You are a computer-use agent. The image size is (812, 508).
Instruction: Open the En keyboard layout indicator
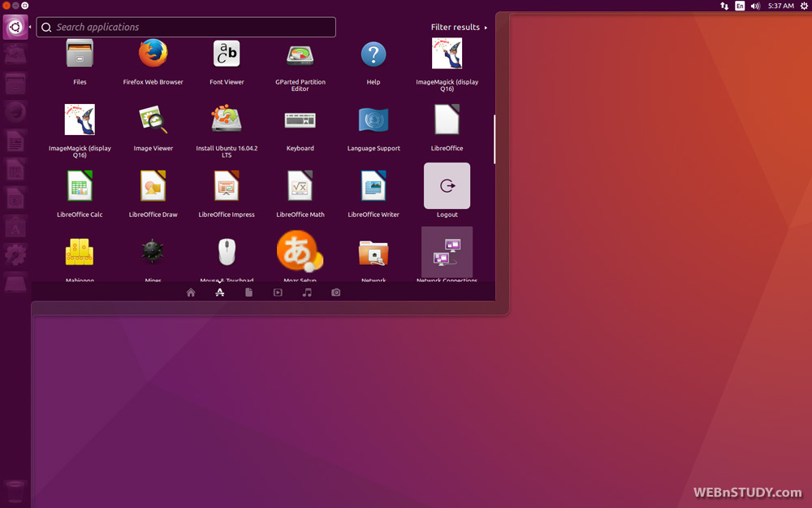click(x=740, y=6)
